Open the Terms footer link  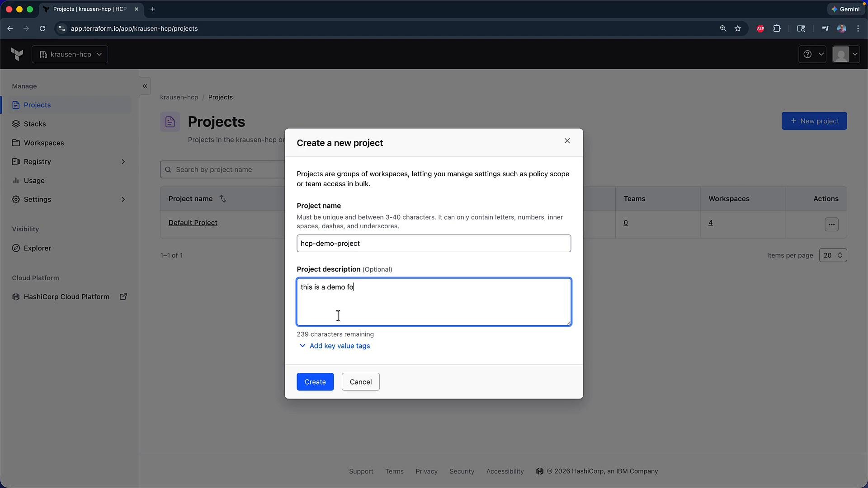point(395,471)
